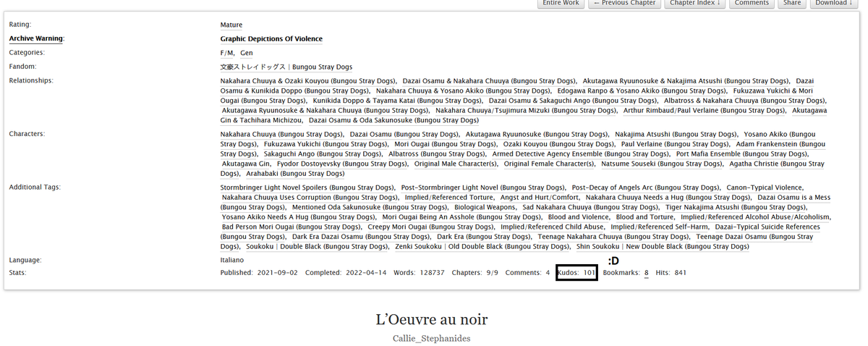Click the Share button

click(x=792, y=4)
